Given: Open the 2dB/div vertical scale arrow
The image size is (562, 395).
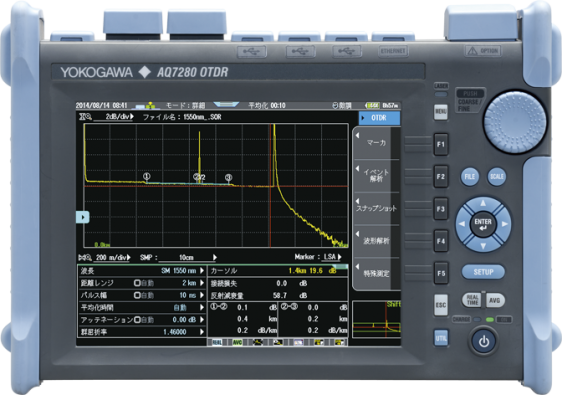Looking at the screenshot, I should (132, 116).
